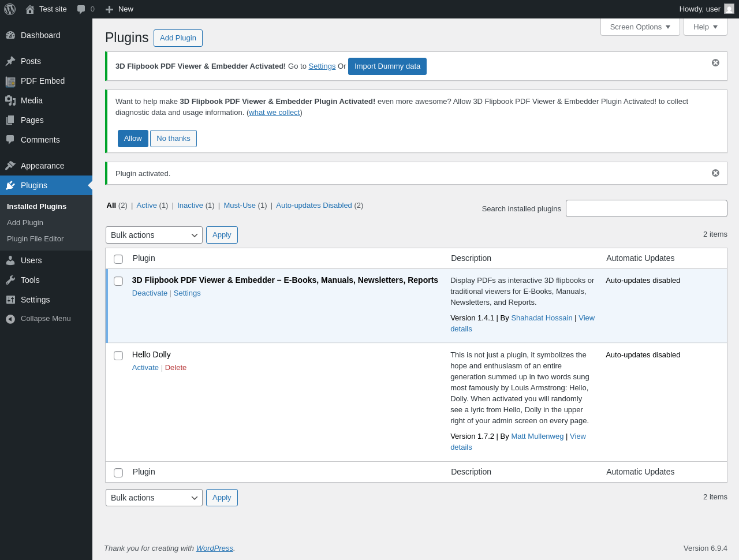
Task: Open the Plugin File Editor submenu item
Action: [35, 239]
